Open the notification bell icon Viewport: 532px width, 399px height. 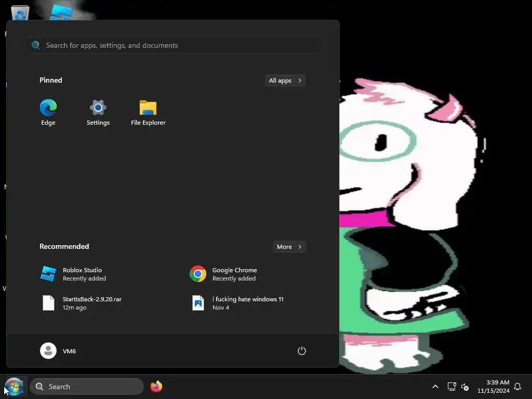click(x=517, y=387)
